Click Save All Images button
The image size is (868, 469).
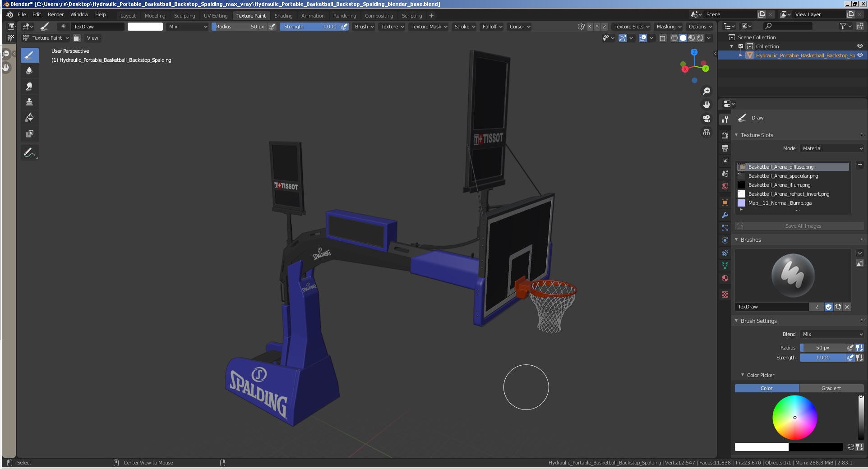[x=799, y=226]
